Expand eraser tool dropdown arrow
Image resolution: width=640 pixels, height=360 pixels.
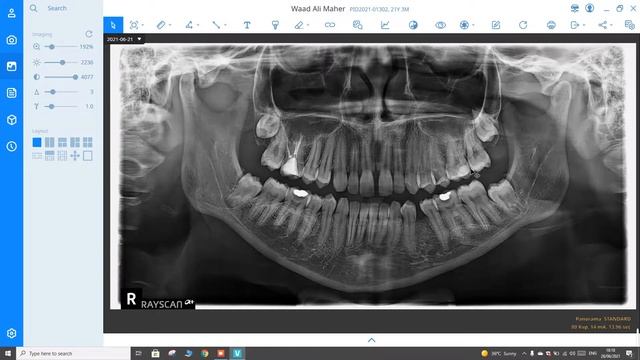click(308, 25)
